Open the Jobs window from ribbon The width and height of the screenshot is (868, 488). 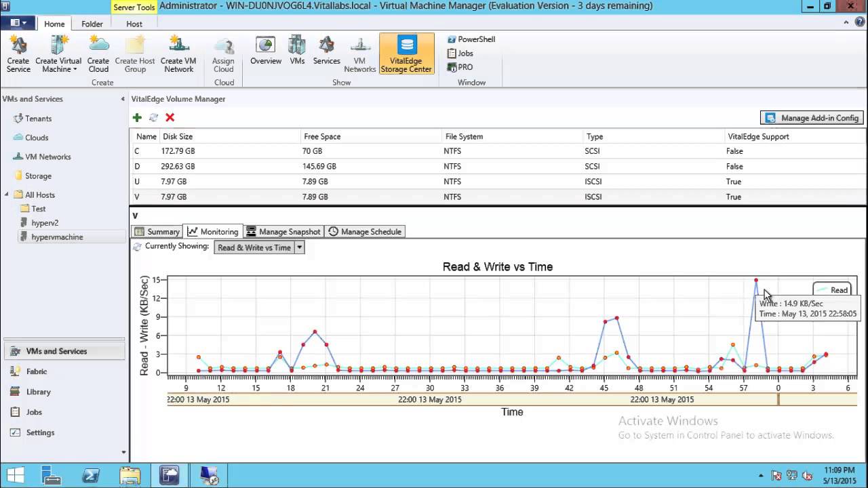(x=460, y=53)
